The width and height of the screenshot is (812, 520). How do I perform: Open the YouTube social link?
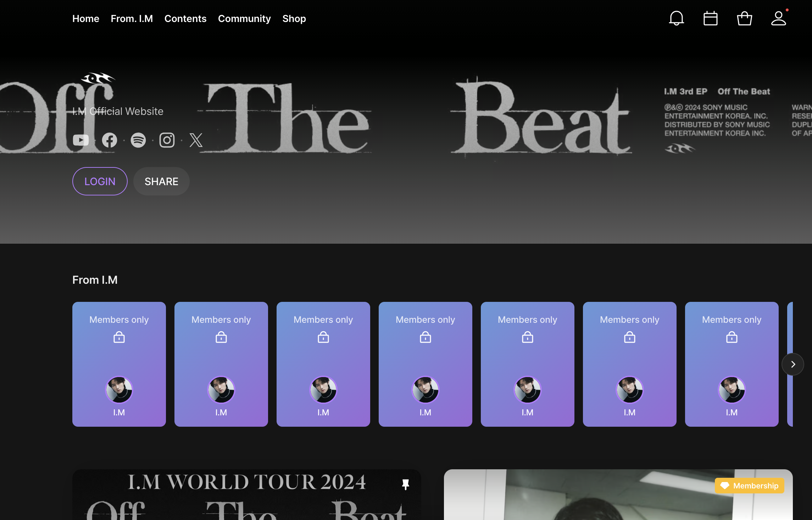pos(81,140)
